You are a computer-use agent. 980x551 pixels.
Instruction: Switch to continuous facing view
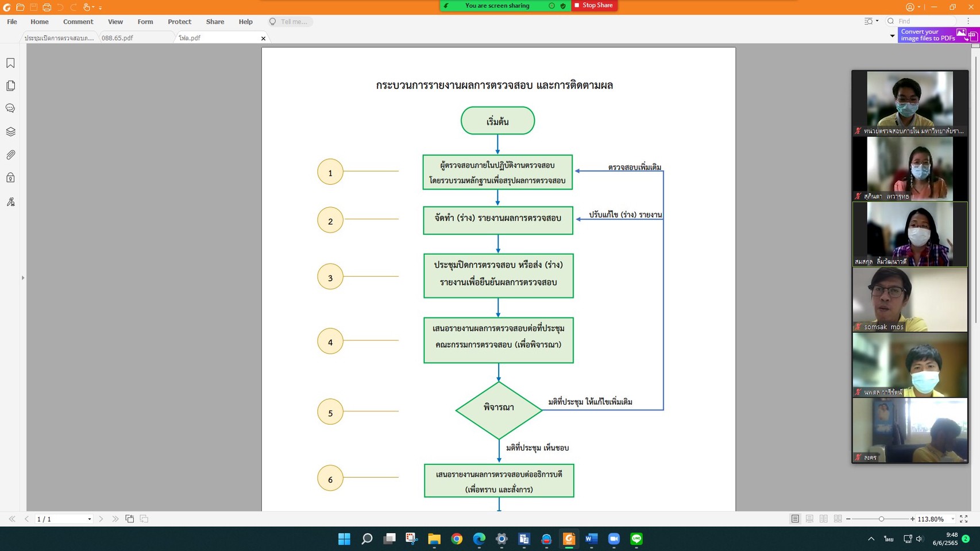tap(838, 519)
